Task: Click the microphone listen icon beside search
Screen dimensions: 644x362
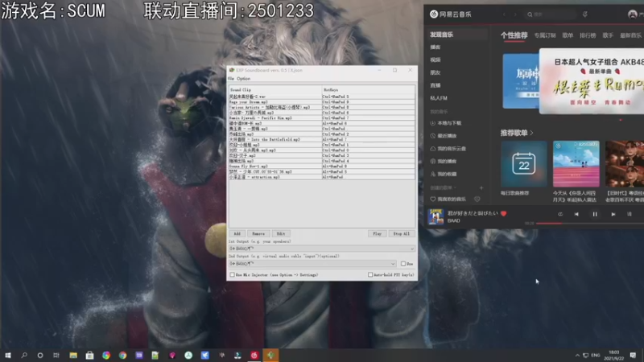Action: pos(585,14)
